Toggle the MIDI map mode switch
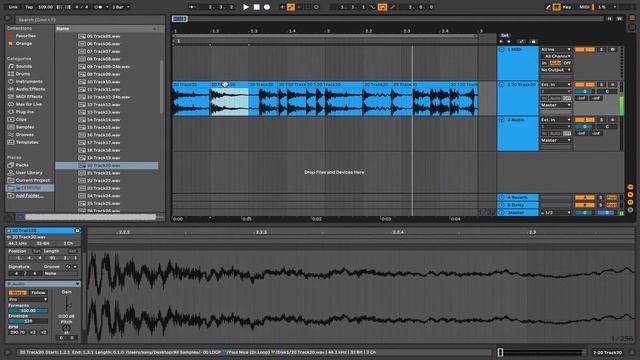The height and width of the screenshot is (360, 640). 584,7
